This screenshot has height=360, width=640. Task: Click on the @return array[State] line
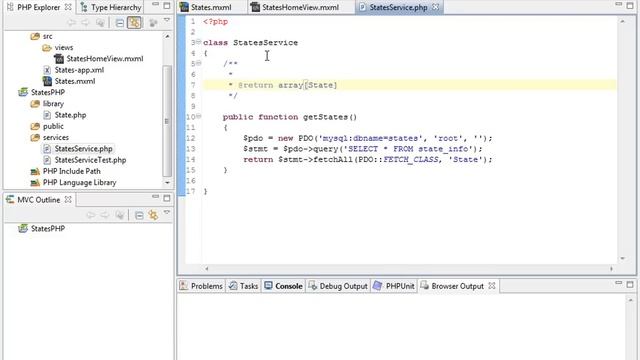coord(409,85)
